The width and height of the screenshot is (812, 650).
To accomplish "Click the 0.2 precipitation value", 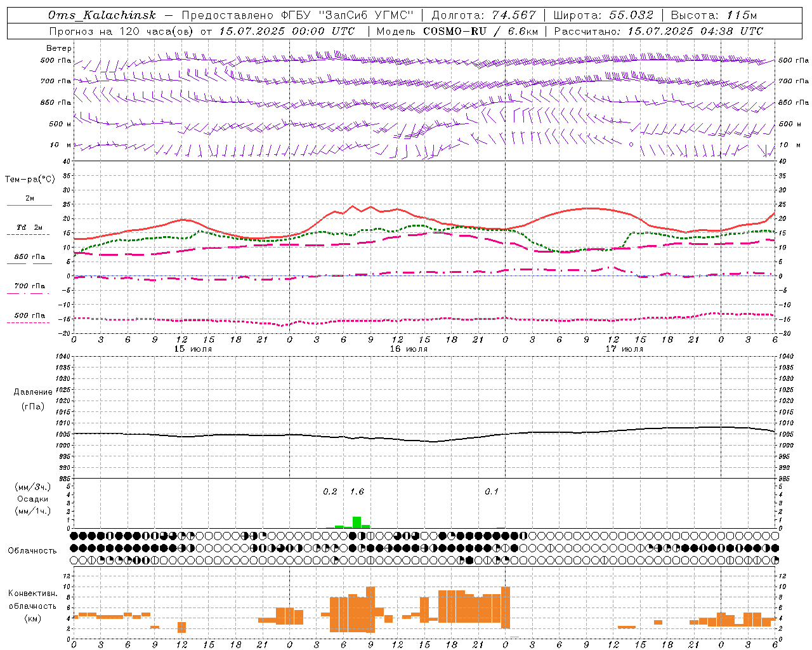I will click(x=330, y=491).
